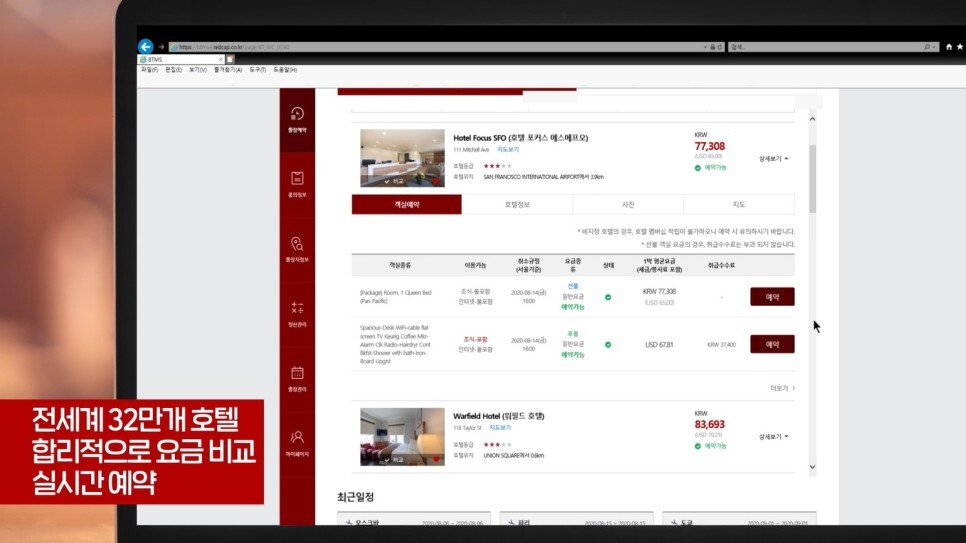Click 더보기 to show more rooms

point(782,388)
